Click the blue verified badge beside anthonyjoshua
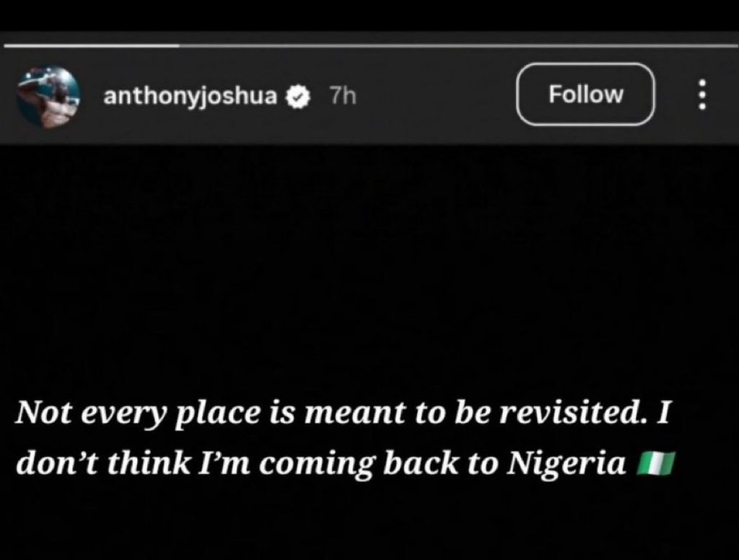739x560 pixels. tap(297, 97)
